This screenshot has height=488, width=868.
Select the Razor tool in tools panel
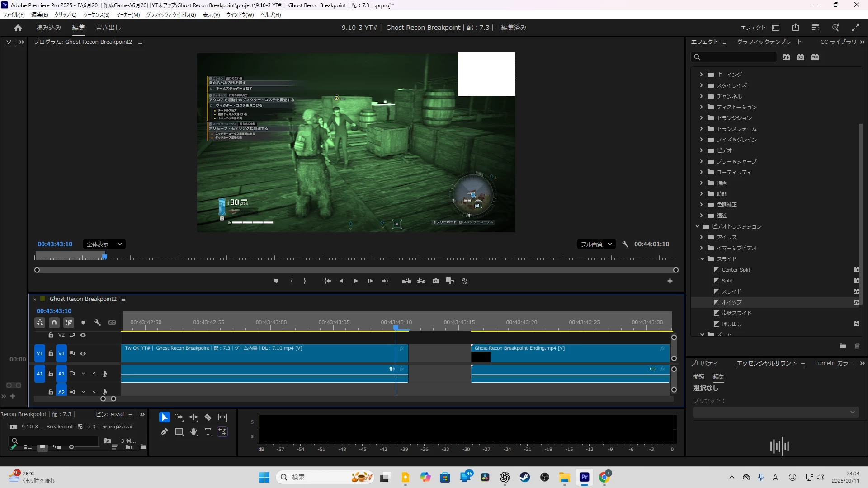coord(208,417)
